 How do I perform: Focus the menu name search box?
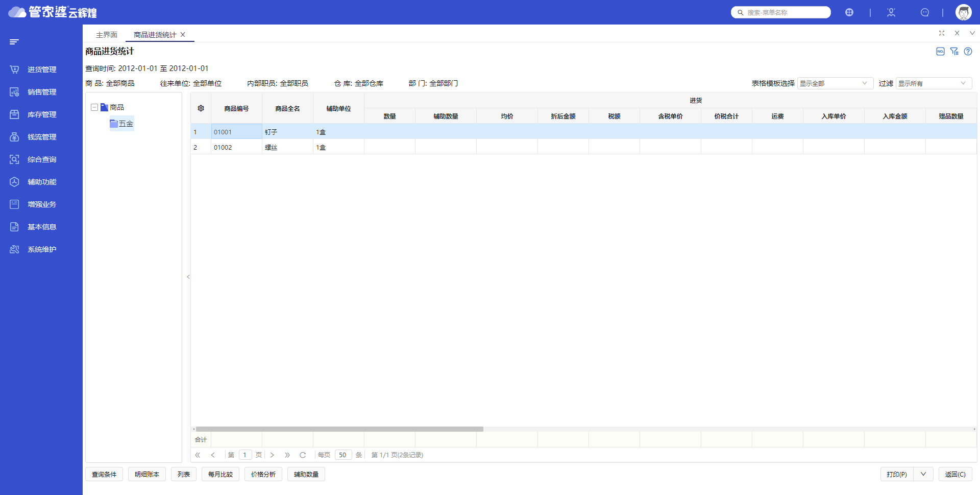[x=780, y=12]
